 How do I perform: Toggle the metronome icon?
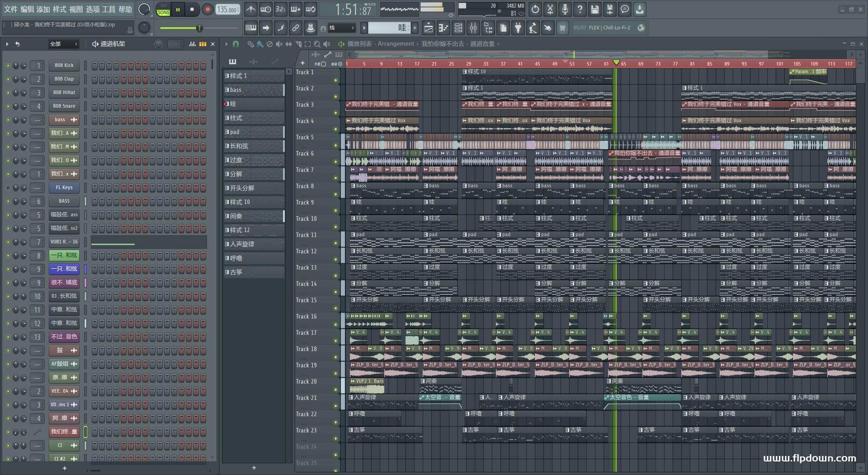[251, 9]
